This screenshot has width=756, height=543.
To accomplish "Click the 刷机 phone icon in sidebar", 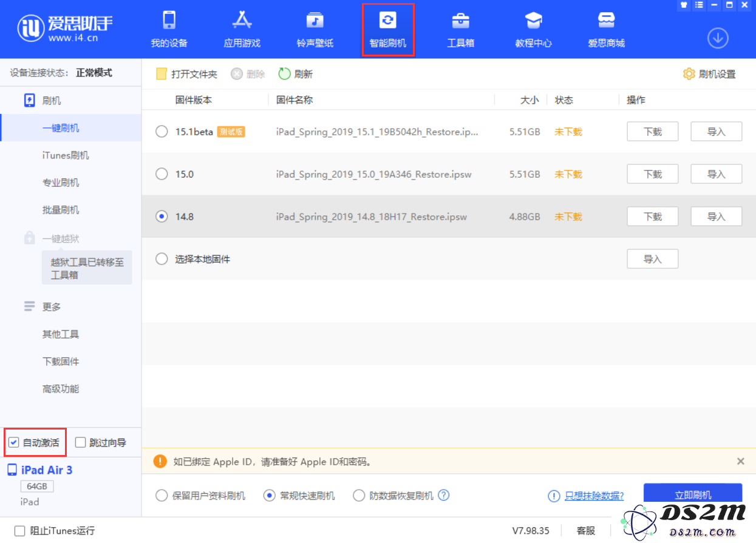I will [x=30, y=101].
